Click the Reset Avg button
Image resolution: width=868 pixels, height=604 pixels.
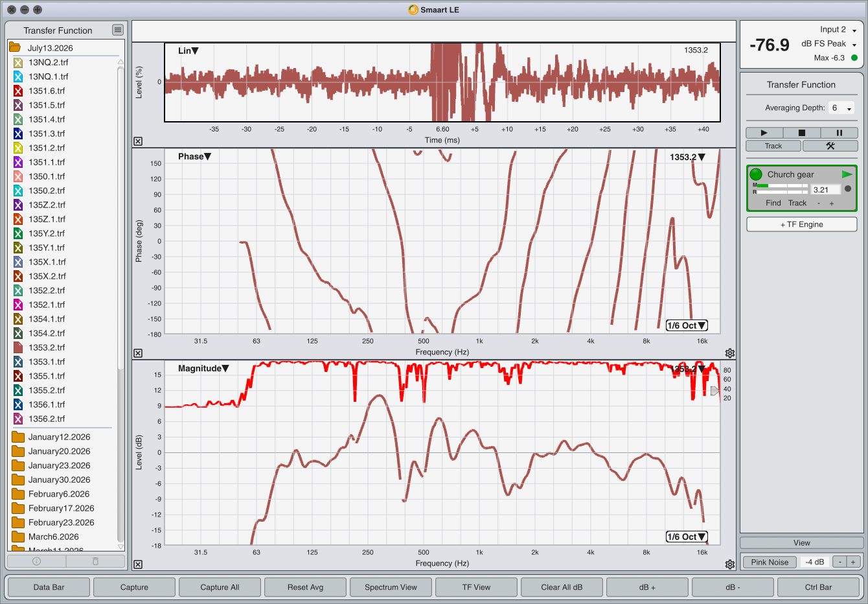pyautogui.click(x=305, y=587)
